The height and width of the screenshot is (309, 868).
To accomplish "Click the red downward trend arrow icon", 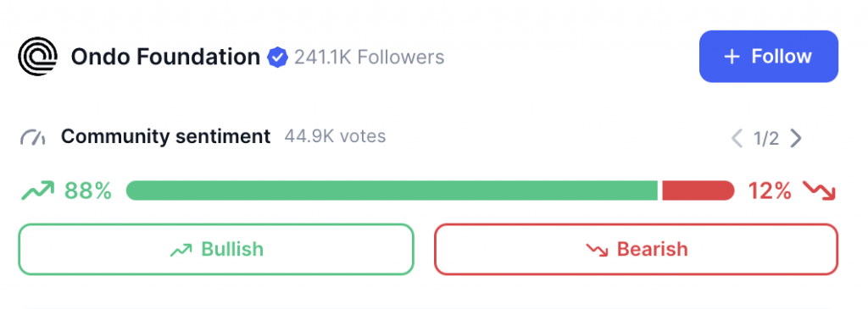I will pos(820,190).
